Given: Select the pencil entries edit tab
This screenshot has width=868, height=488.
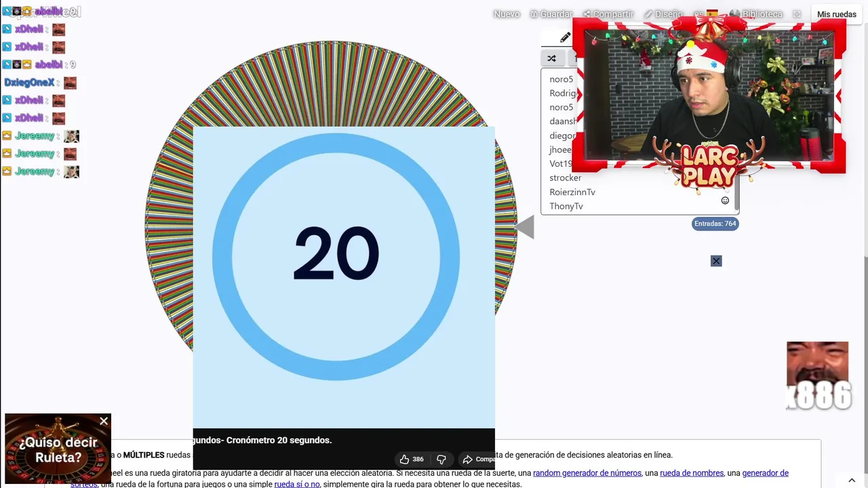Looking at the screenshot, I should click(x=565, y=38).
